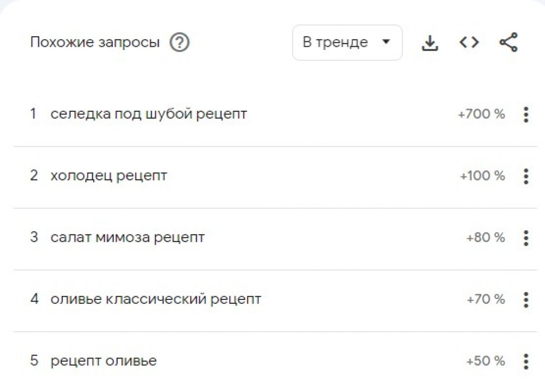This screenshot has width=545, height=392.
Task: Click the +700 % growth value
Action: (x=481, y=114)
